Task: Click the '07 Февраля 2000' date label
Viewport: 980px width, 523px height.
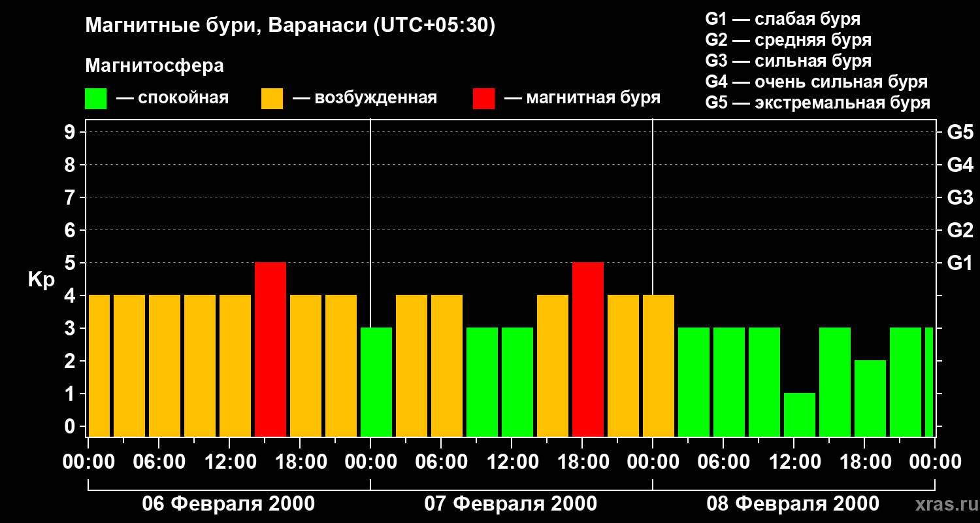Action: [x=511, y=504]
